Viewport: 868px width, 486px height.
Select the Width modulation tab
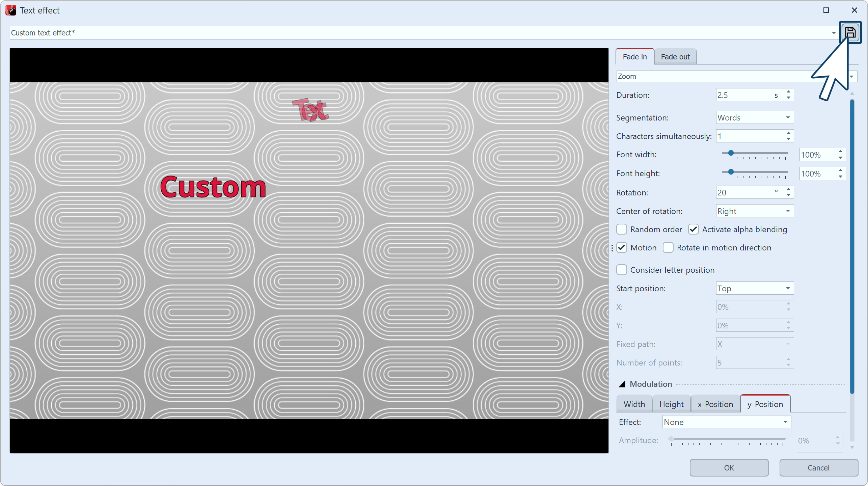pyautogui.click(x=634, y=404)
